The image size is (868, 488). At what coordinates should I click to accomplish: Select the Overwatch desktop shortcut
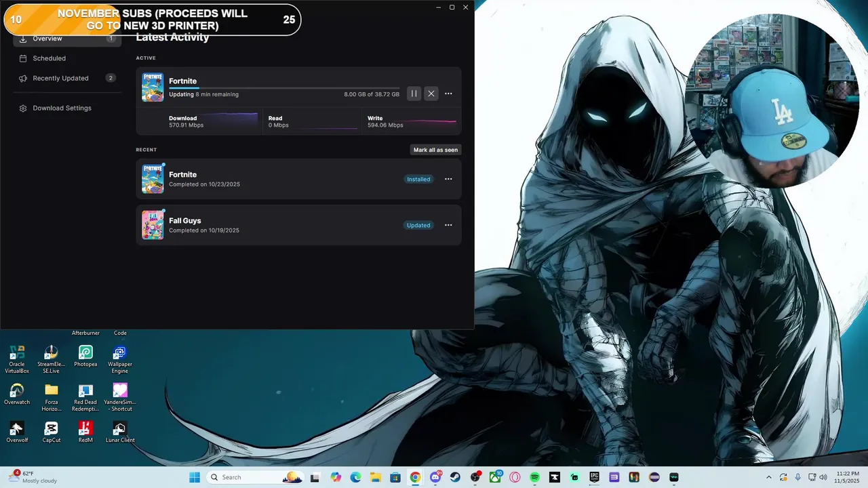pos(17,394)
